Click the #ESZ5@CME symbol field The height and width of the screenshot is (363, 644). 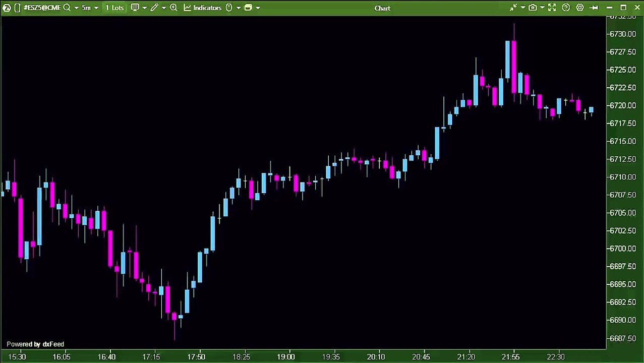(x=42, y=8)
